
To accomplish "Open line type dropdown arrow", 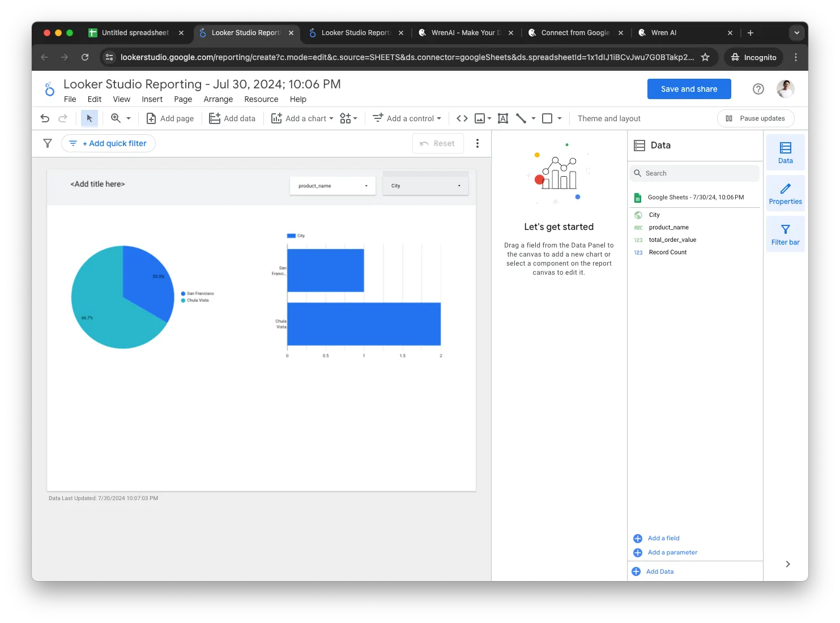I will (x=534, y=118).
